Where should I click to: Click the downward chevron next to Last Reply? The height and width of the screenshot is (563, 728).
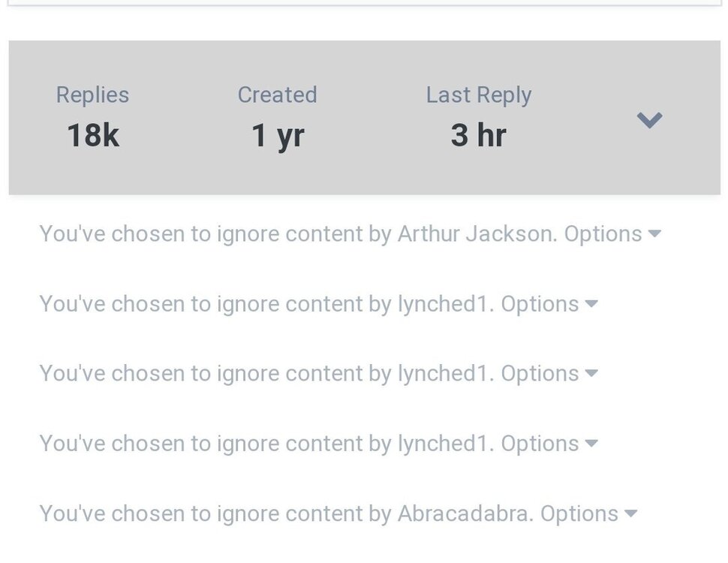(648, 120)
